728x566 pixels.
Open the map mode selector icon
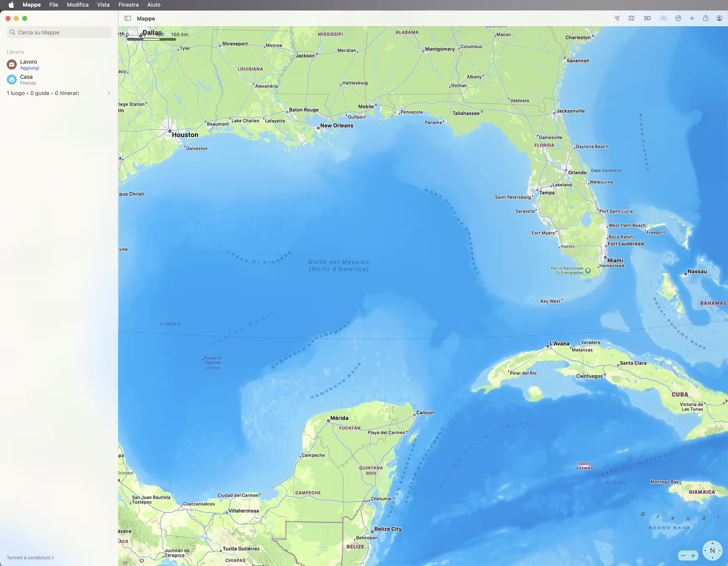coord(631,18)
